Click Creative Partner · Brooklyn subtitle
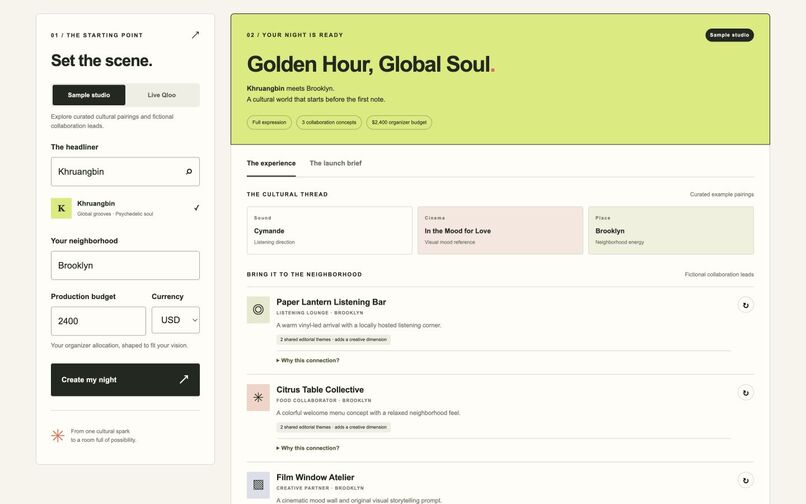The image size is (806, 504). coord(320,488)
